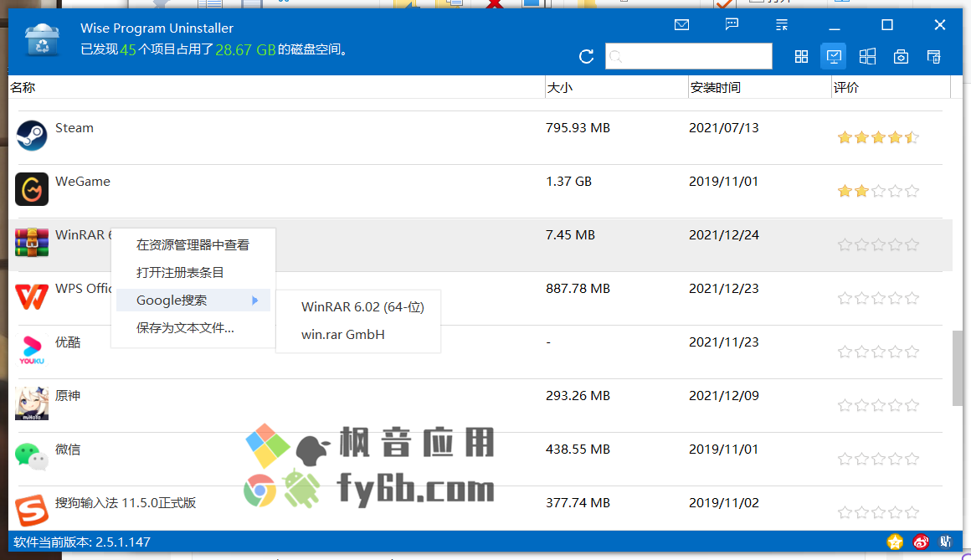Click the Steam program icon
Screen dimensions: 971x560
pyautogui.click(x=32, y=136)
